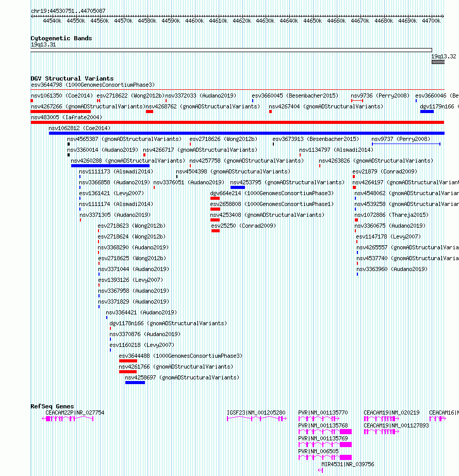The width and height of the screenshot is (459, 476).
Task: Select the 19q13.32 gray cytoband block
Action: pos(438,62)
